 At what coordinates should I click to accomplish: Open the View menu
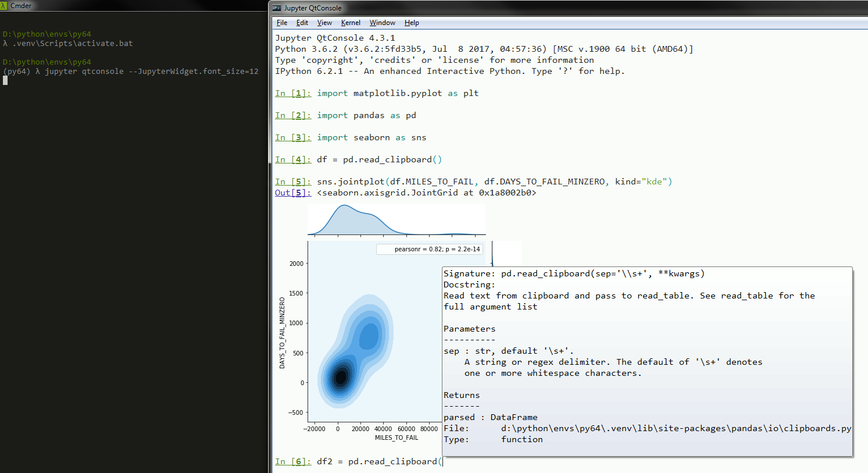click(324, 23)
